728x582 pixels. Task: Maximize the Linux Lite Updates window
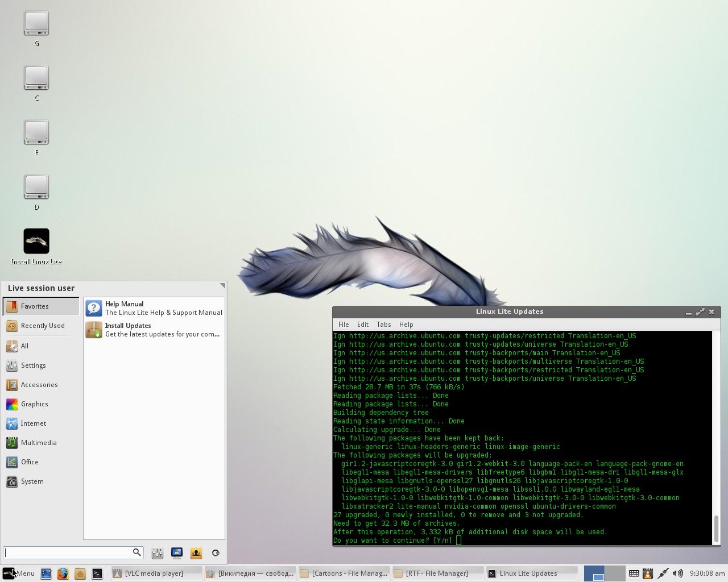click(x=700, y=312)
